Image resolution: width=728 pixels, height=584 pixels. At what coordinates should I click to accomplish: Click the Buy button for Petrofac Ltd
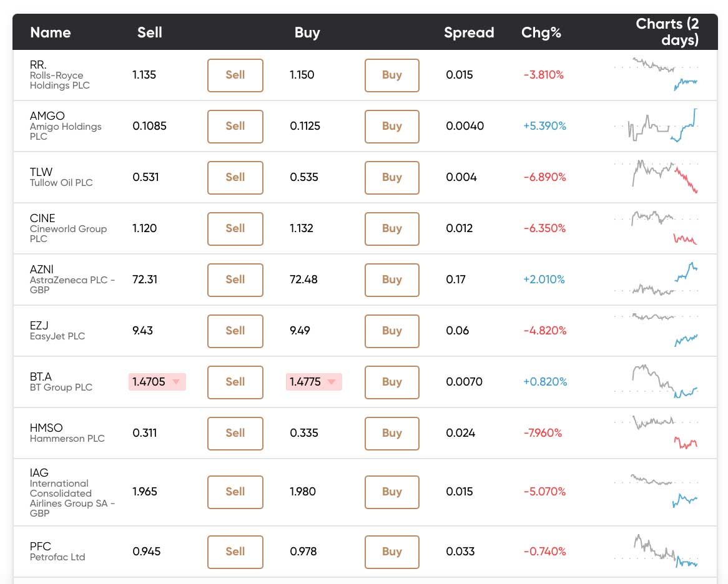tap(392, 552)
